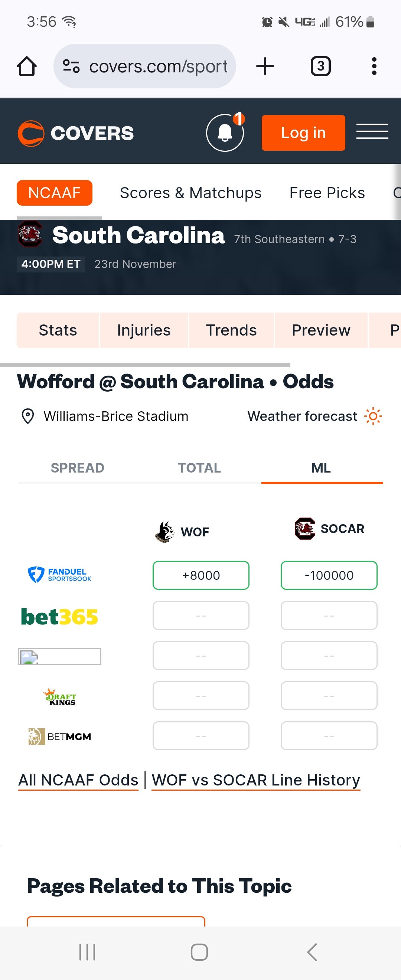This screenshot has width=401, height=980.
Task: Click the BetMGM sportsbook logo
Action: [59, 735]
